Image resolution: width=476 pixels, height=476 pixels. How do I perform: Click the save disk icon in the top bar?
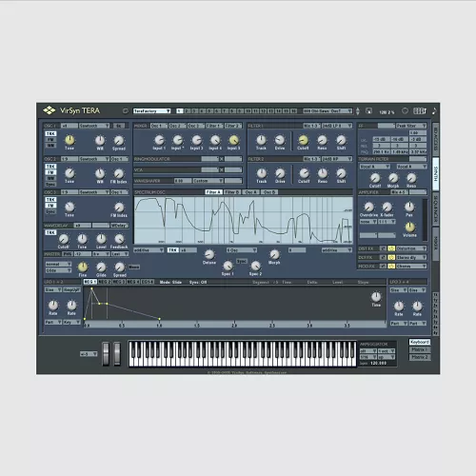point(368,110)
